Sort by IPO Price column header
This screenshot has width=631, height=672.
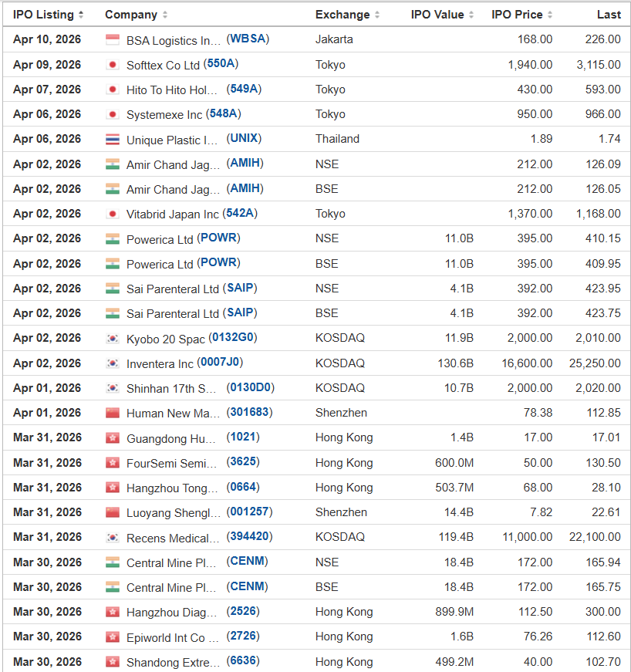pyautogui.click(x=521, y=15)
